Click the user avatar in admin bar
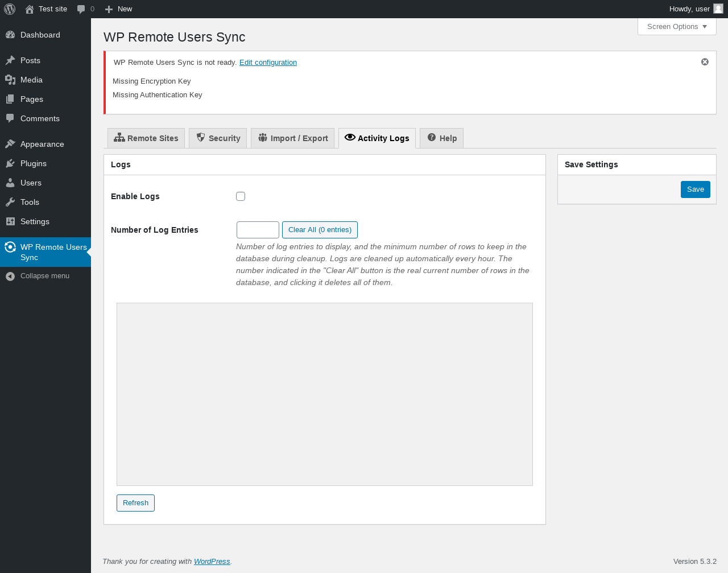728x573 pixels. 718,9
